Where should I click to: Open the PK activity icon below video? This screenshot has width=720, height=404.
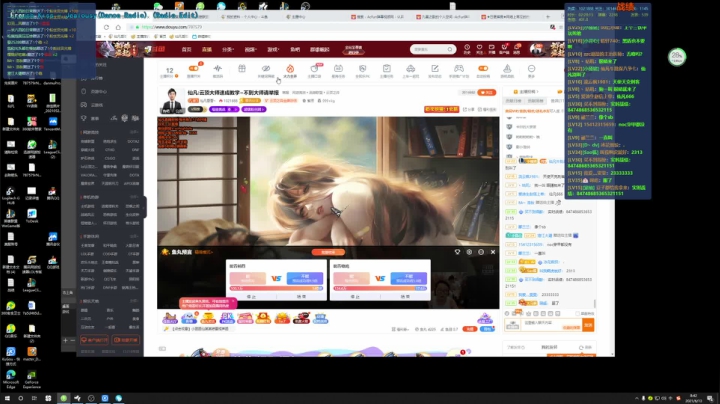click(227, 318)
